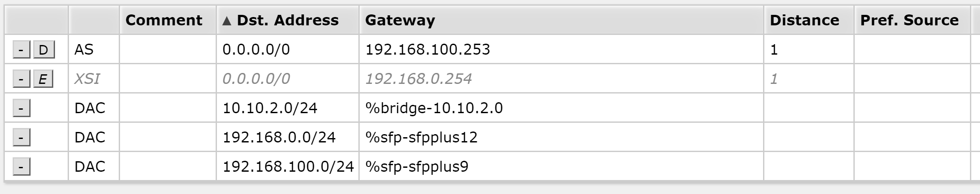This screenshot has width=980, height=194.
Task: Click the minus button on the 192.168.100.0/24 row
Action: pos(21,167)
